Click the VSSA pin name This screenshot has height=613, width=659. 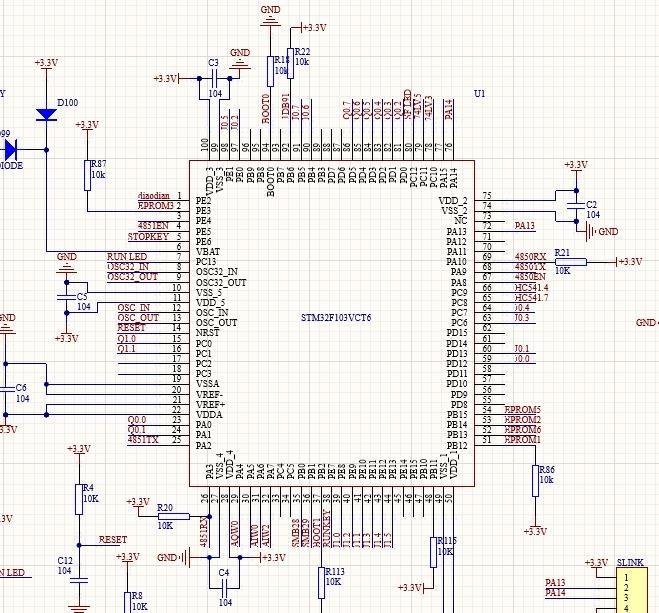click(208, 384)
